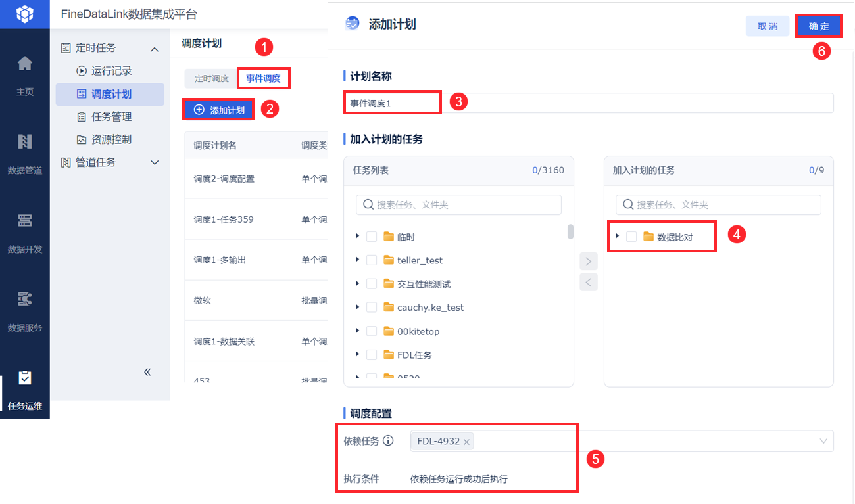Select the 调度2-调度配置 row
This screenshot has width=855, height=504.
point(256,179)
